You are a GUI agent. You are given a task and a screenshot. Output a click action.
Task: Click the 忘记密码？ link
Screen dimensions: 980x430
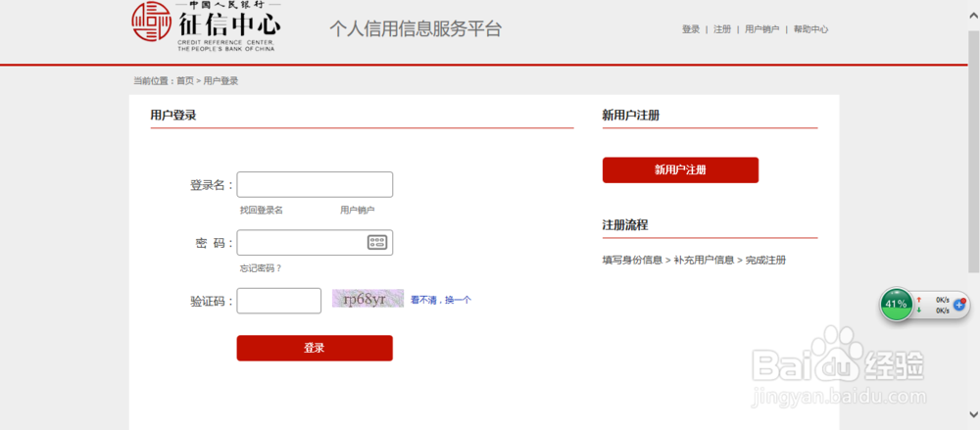(261, 268)
